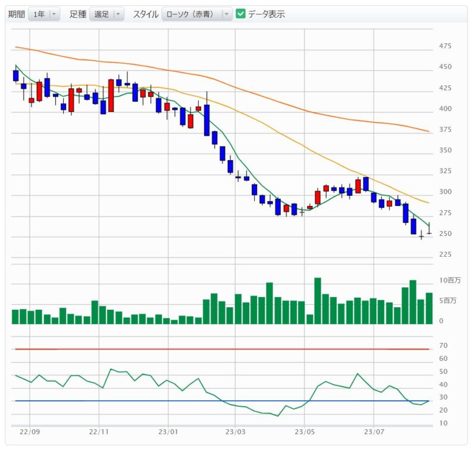Click the first blue candlestick at the left edge
Viewport: 476px width, 452px height.
tap(16, 75)
